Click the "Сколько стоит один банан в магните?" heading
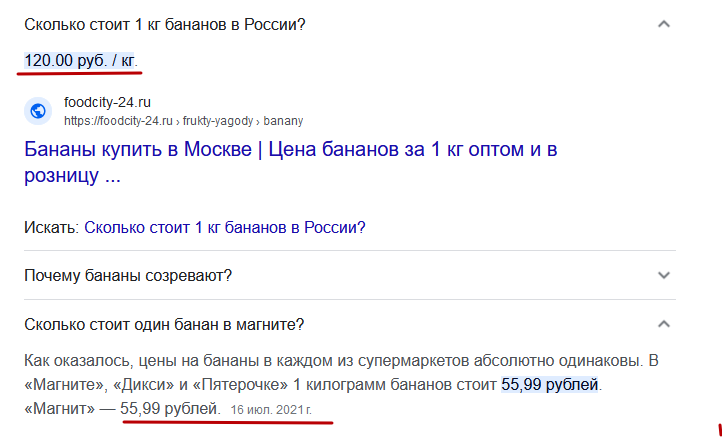722x440 pixels. 164,324
